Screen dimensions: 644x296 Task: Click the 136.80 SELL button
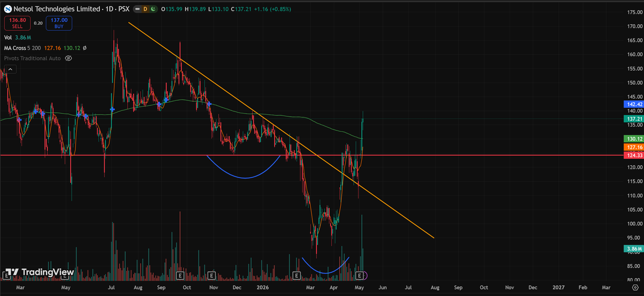(16, 23)
